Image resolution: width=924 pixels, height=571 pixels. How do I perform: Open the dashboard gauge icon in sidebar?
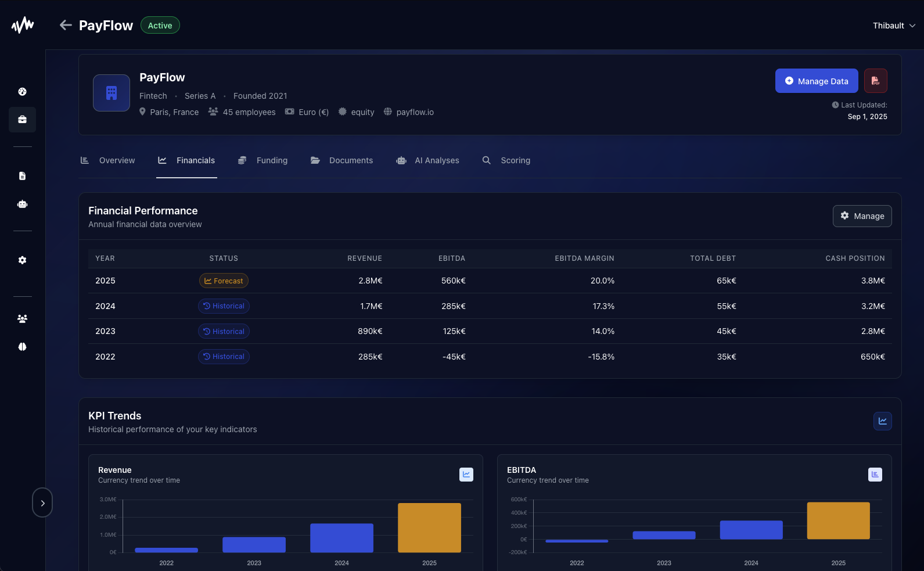[x=23, y=92]
